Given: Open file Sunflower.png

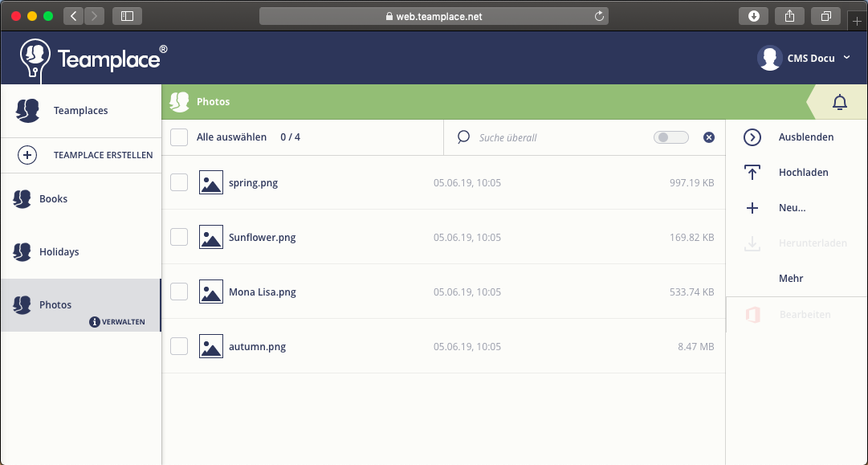Looking at the screenshot, I should click(262, 238).
